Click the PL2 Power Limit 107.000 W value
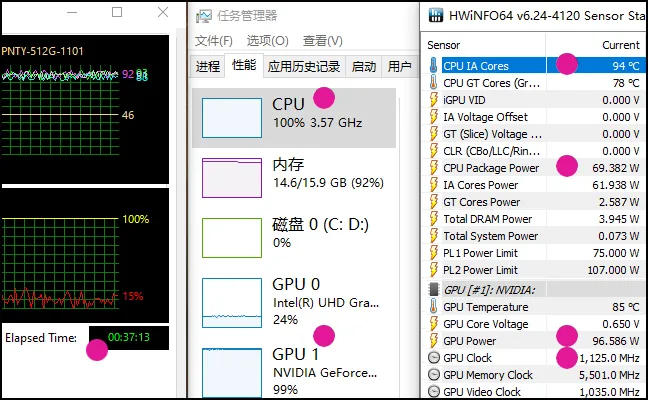The height and width of the screenshot is (400, 648). pos(614,269)
